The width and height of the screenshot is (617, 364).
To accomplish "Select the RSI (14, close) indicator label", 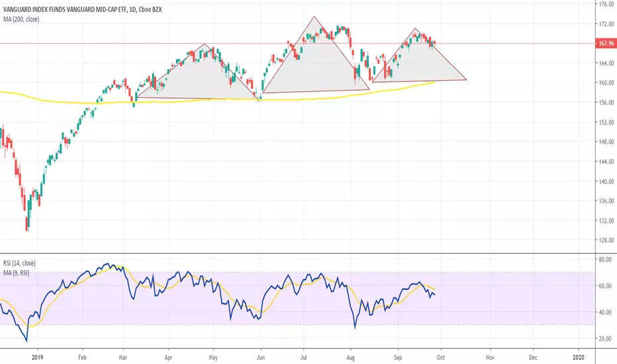I will click(19, 263).
